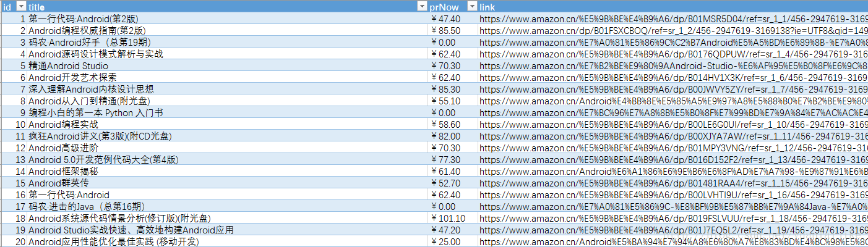This screenshot has width=868, height=247.
Task: Open the Amazon link containing B00XJYA7AW
Action: 673,136
